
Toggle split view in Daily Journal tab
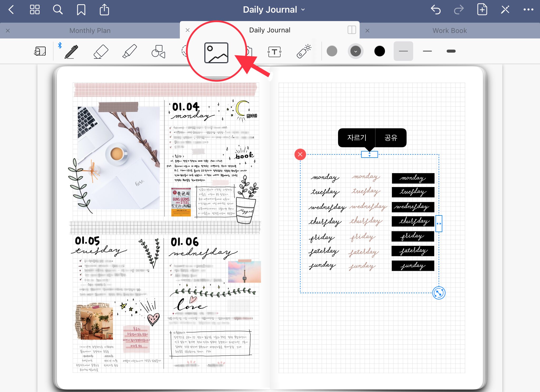point(351,30)
